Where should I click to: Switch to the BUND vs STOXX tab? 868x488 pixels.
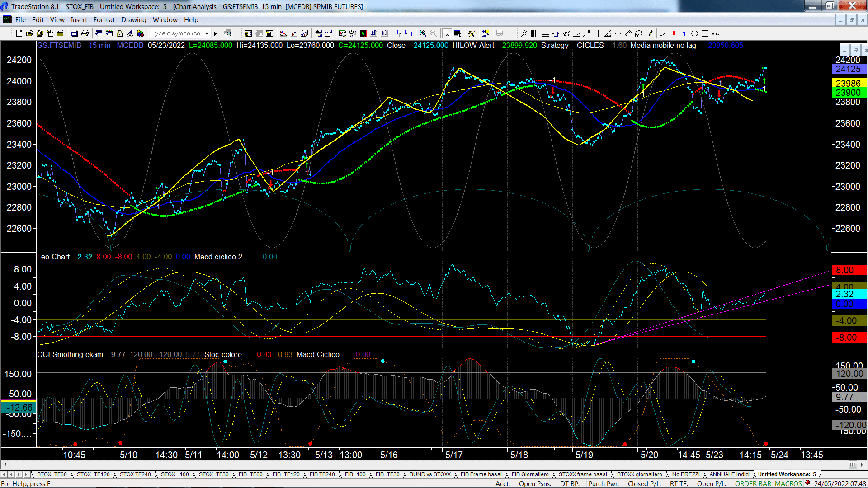tap(430, 474)
